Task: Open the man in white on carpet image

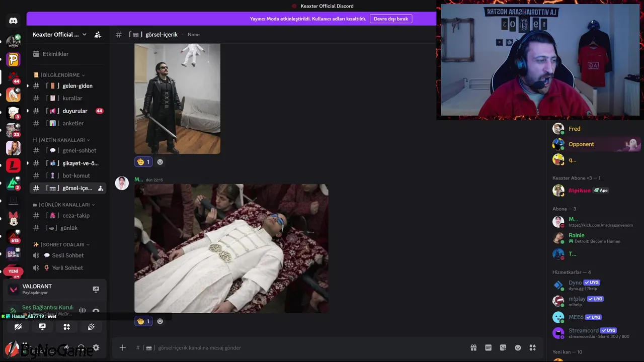Action: coord(231,248)
